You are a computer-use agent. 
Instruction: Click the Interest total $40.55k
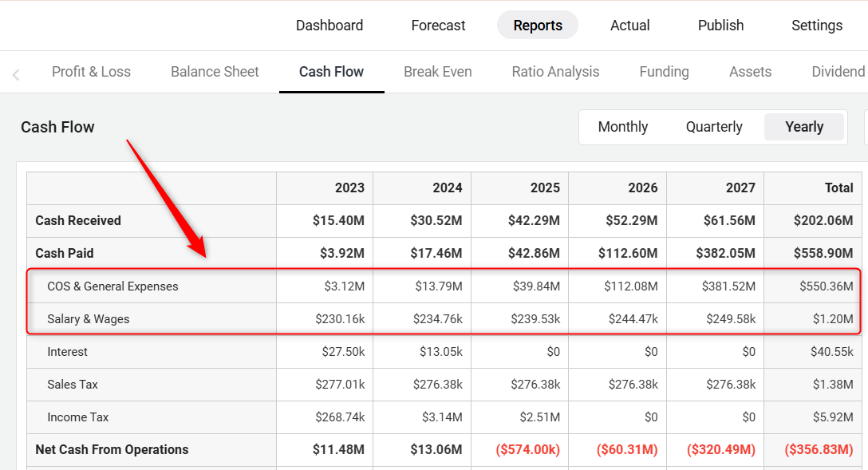pos(831,352)
